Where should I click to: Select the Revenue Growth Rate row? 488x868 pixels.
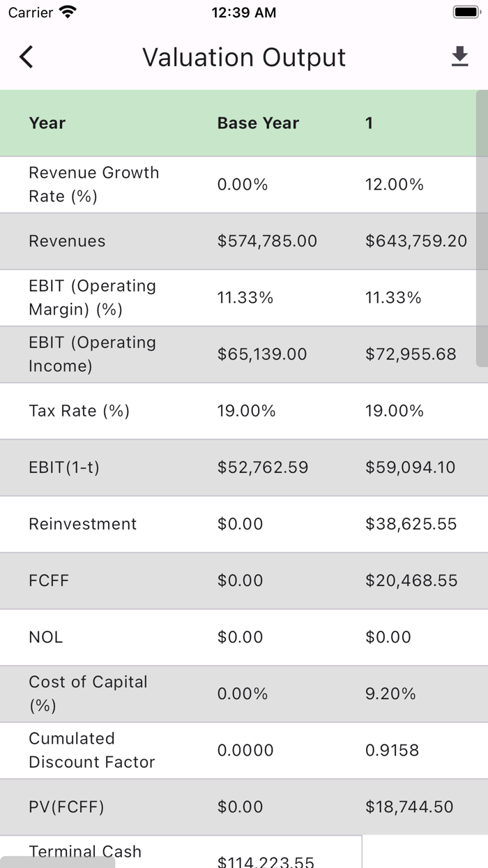pyautogui.click(x=93, y=184)
